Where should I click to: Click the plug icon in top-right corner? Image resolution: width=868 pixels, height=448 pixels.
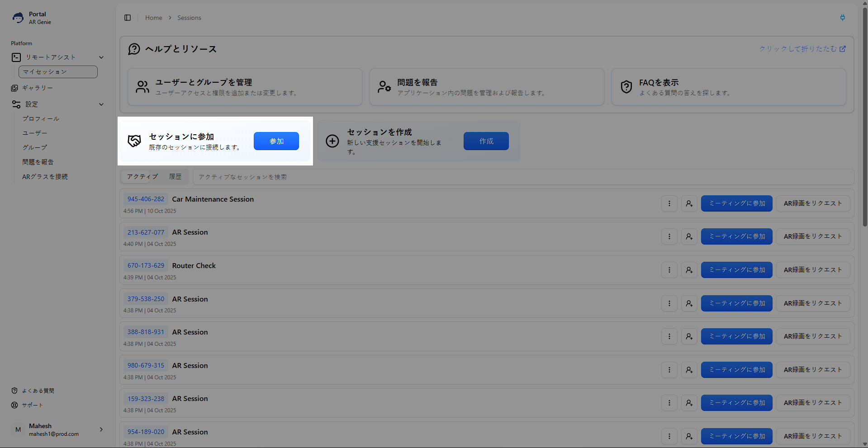[x=842, y=18]
